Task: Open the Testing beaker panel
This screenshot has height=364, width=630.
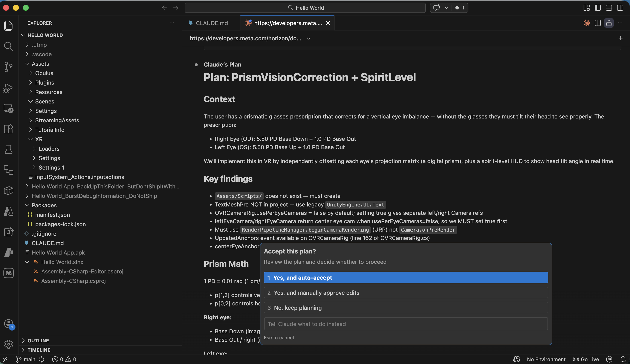Action: [x=9, y=149]
